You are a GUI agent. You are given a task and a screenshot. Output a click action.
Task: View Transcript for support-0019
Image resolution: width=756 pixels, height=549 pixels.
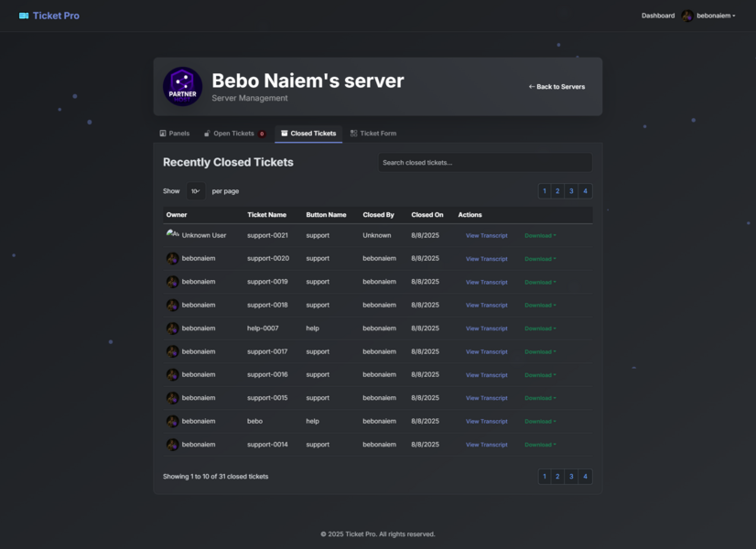click(x=487, y=283)
